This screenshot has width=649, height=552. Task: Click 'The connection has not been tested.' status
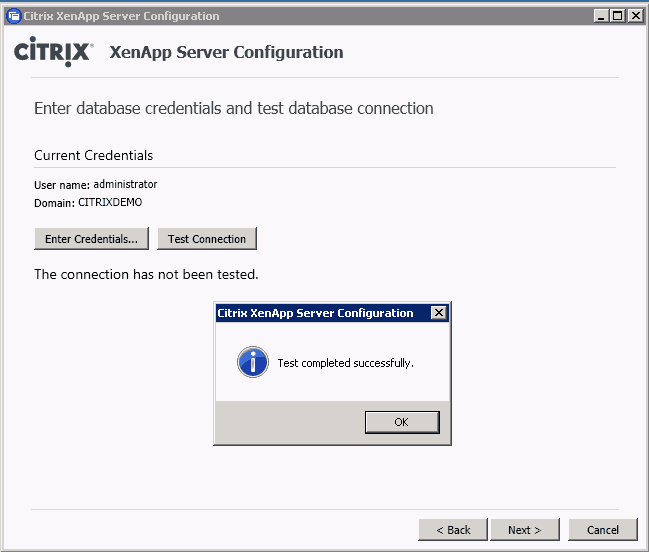(x=146, y=274)
